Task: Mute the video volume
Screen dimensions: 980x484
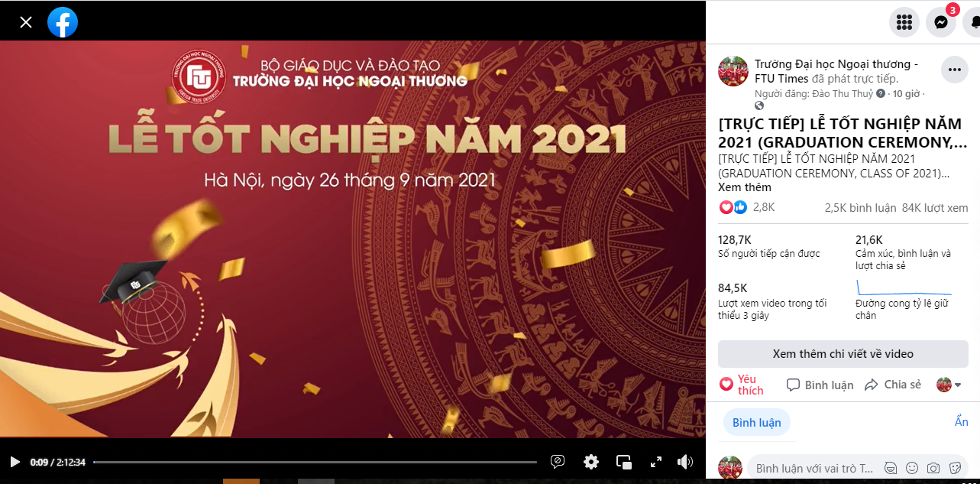Action: [685, 462]
